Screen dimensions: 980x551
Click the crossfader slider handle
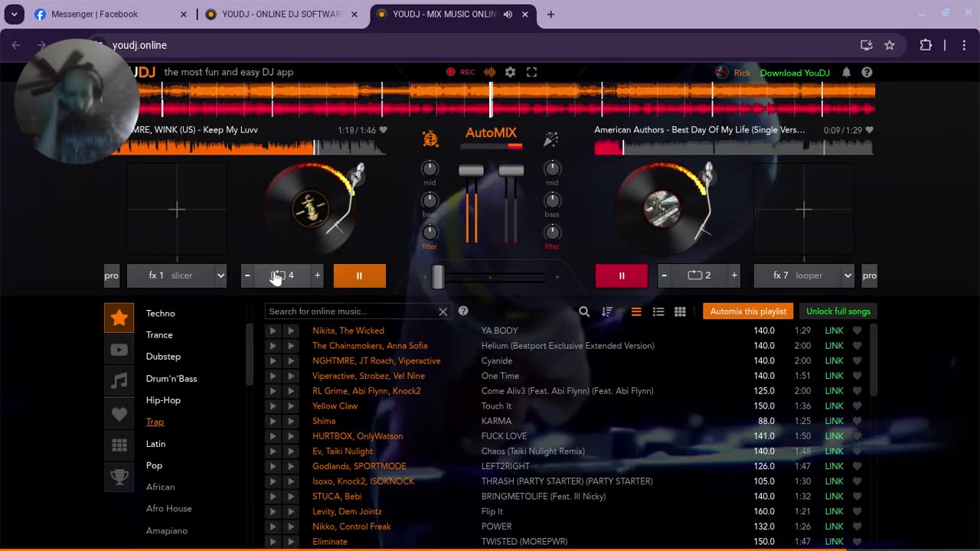point(438,277)
